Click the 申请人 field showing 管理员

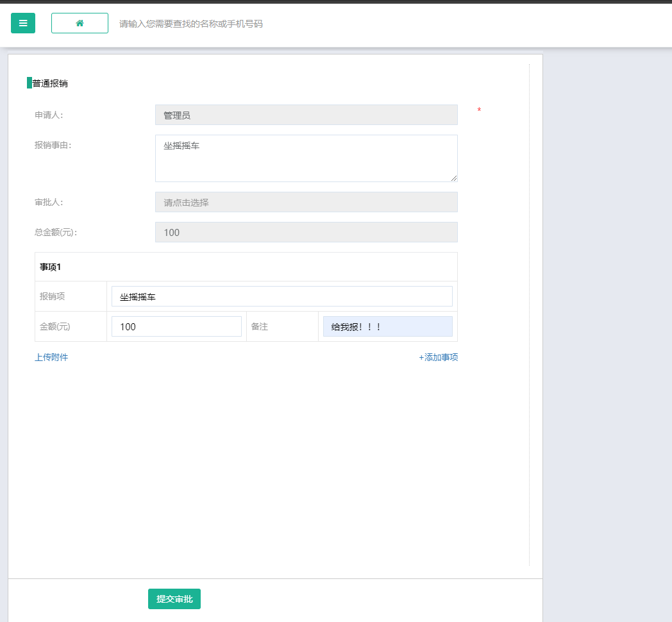[x=306, y=115]
